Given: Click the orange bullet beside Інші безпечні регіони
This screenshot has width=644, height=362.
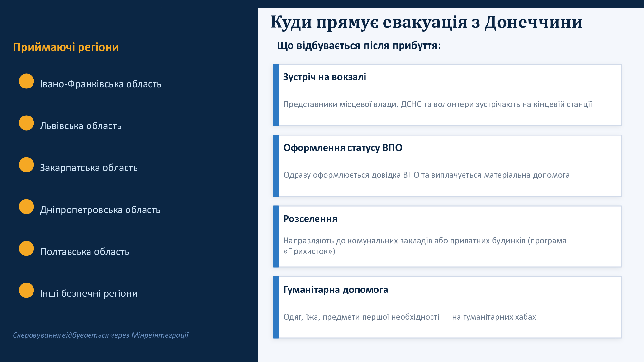Looking at the screenshot, I should click(x=26, y=290).
